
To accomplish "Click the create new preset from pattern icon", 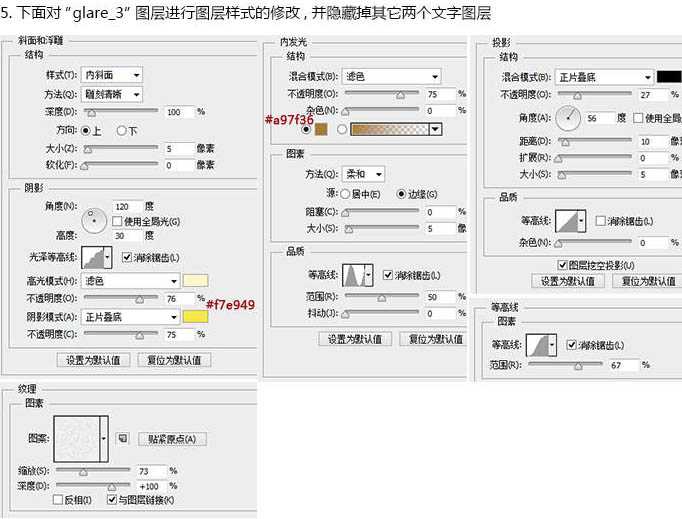I will (123, 439).
